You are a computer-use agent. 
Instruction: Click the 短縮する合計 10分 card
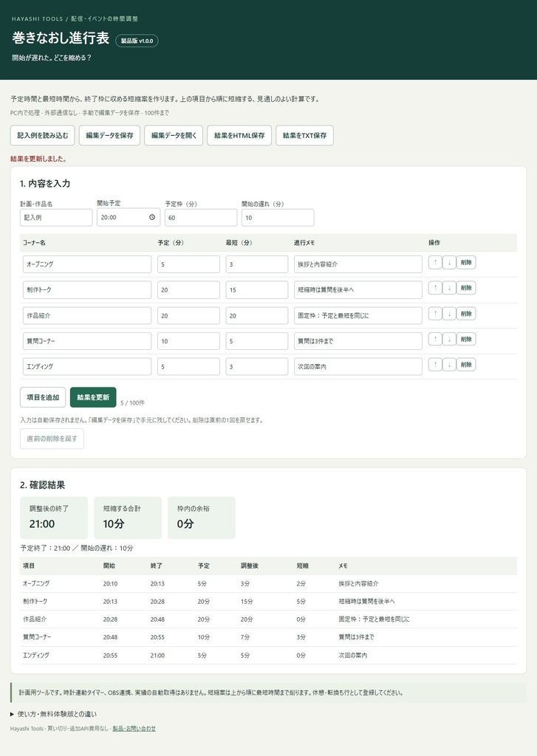pos(127,518)
